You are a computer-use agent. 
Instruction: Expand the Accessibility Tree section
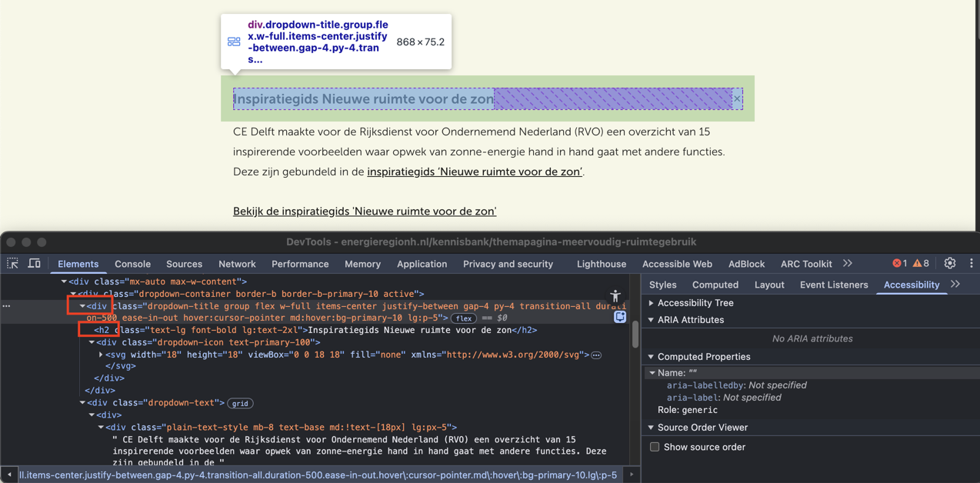652,303
